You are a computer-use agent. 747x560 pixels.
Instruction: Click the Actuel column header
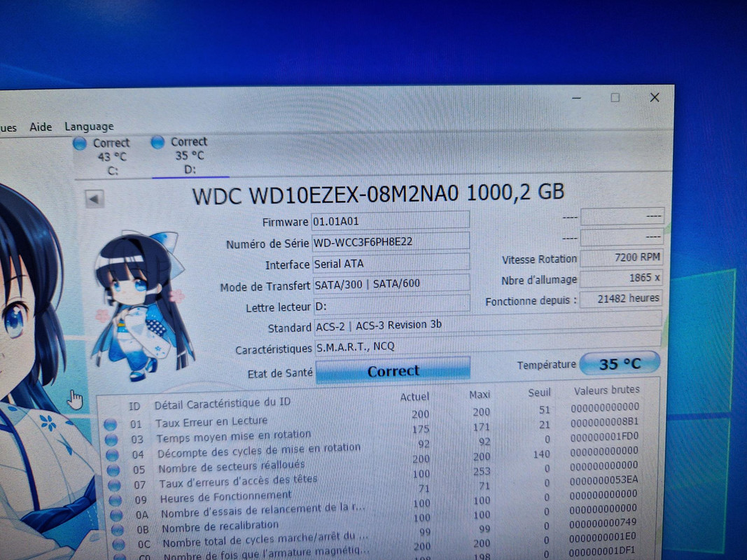pyautogui.click(x=414, y=397)
